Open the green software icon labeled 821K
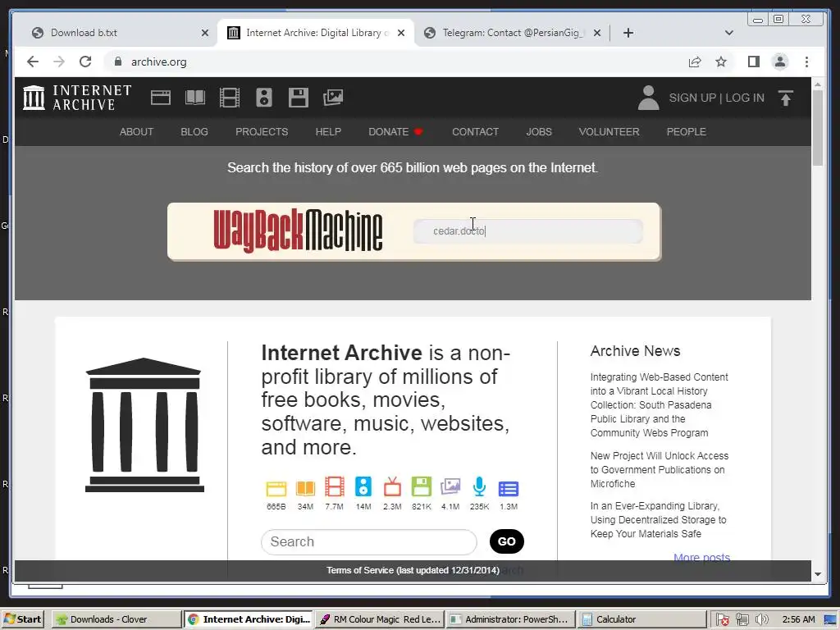Viewport: 840px width, 630px height. coord(421,487)
